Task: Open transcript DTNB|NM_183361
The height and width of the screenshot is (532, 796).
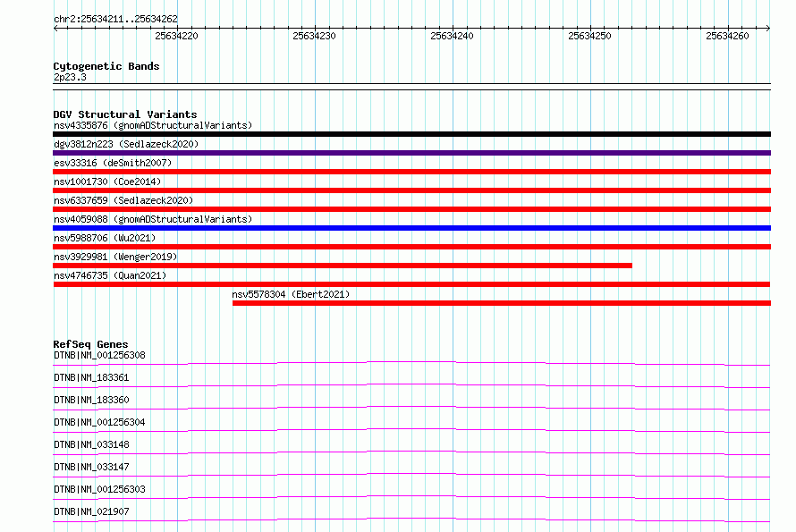Action: (x=91, y=377)
